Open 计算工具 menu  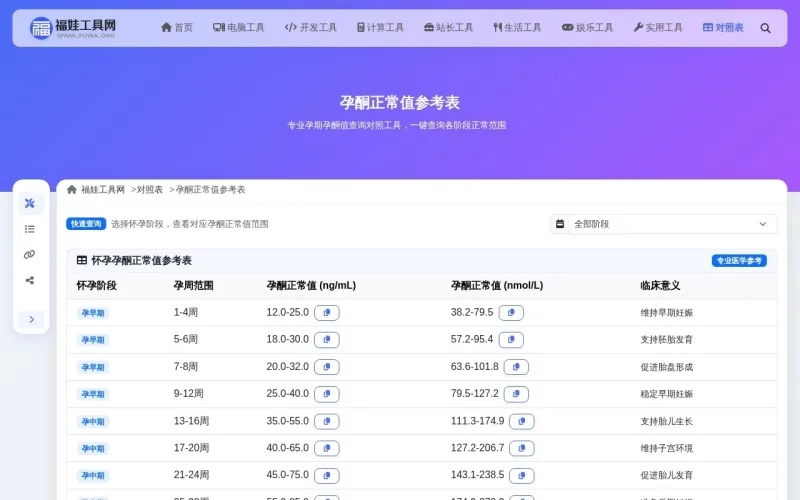tap(380, 28)
